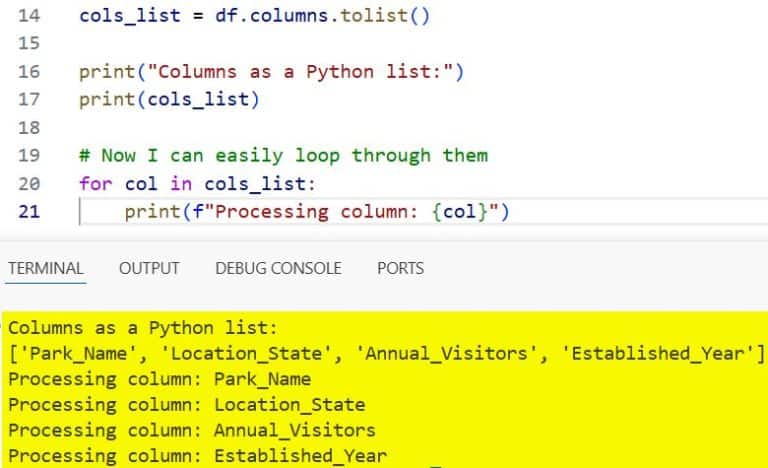Click the printed column list in terminal output
This screenshot has height=468, width=768.
386,353
